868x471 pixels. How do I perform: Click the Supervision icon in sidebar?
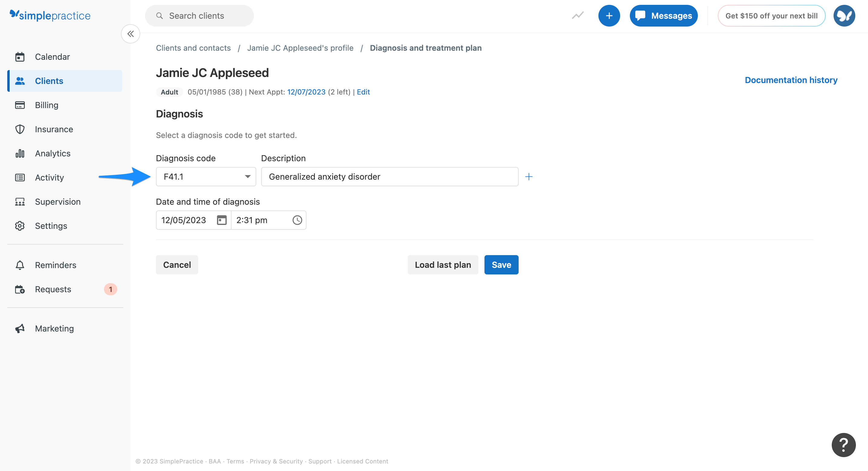click(x=20, y=202)
